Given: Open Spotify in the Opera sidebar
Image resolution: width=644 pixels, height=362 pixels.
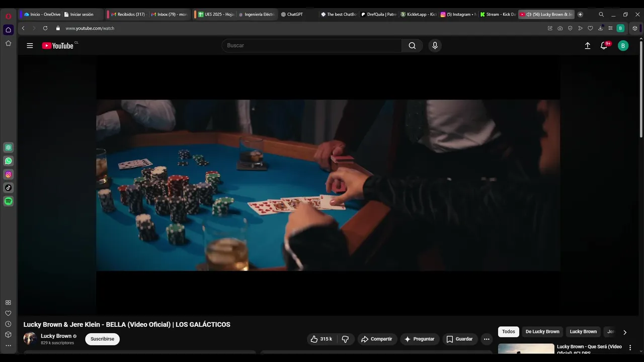Looking at the screenshot, I should [8, 201].
